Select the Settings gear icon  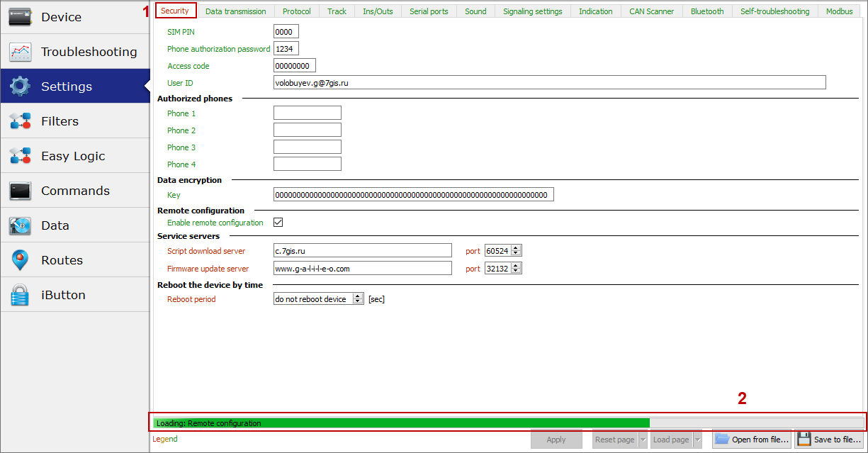[20, 86]
